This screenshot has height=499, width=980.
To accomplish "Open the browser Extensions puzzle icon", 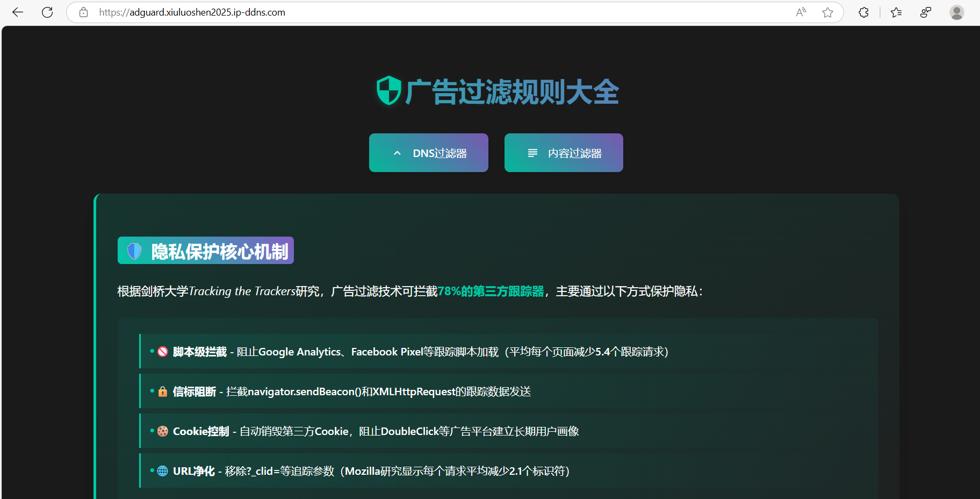I will pyautogui.click(x=863, y=12).
